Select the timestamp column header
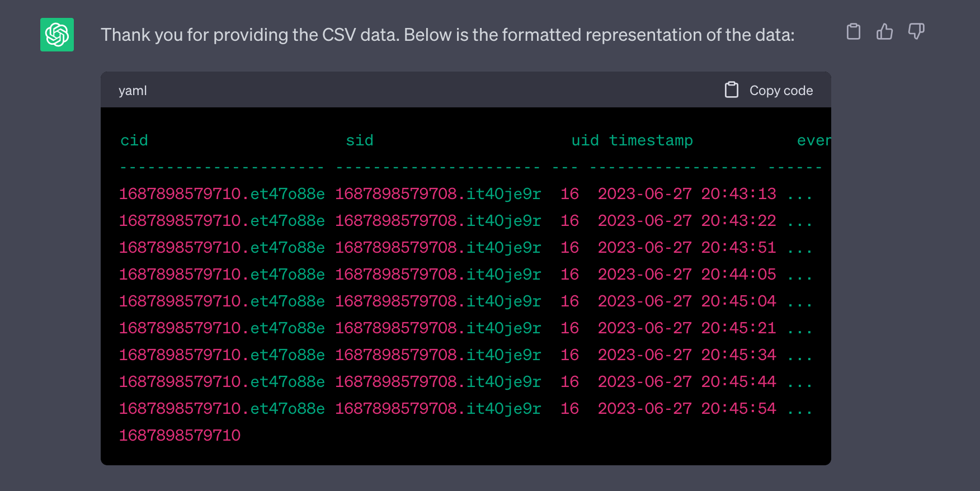 651,140
